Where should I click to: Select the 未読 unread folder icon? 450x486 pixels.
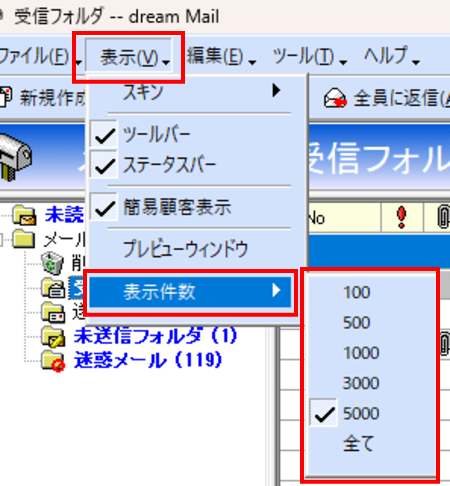tap(24, 215)
